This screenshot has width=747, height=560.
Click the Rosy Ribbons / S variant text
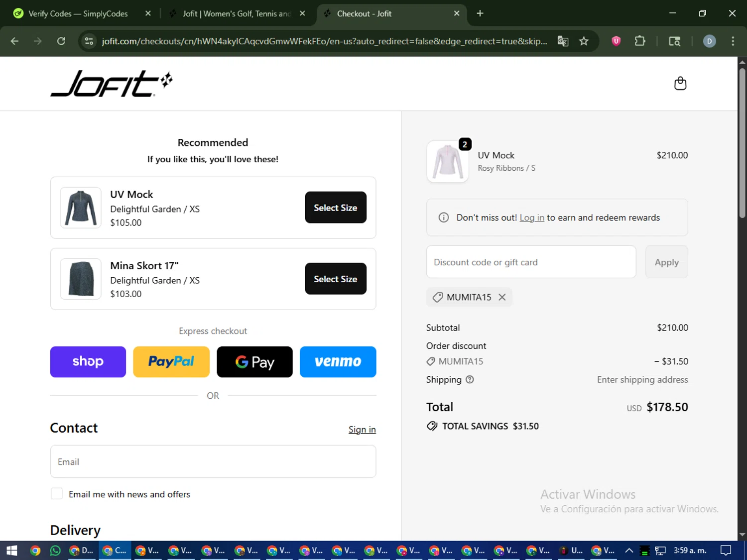click(x=506, y=168)
